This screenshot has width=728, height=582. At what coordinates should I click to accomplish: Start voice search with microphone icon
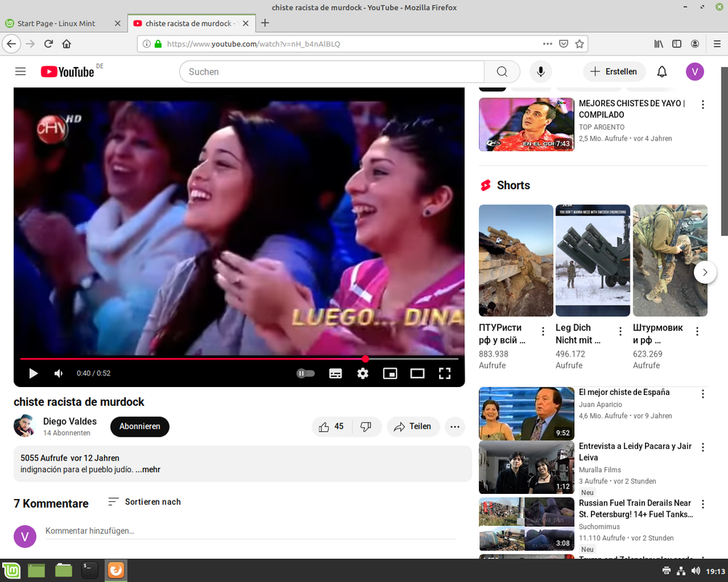coord(540,71)
